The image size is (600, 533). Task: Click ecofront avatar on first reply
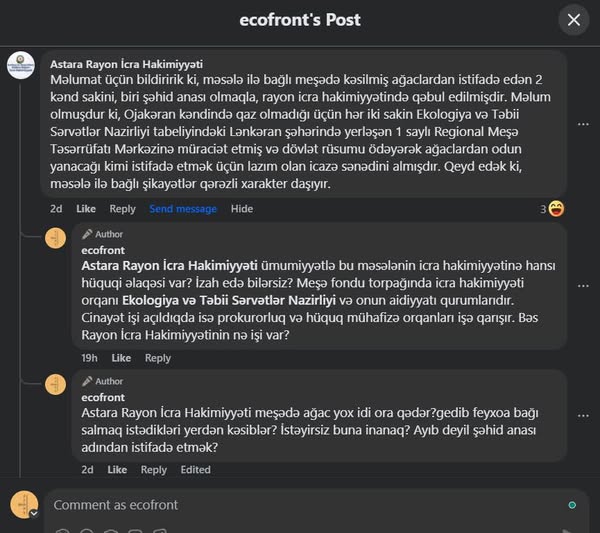(x=55, y=239)
